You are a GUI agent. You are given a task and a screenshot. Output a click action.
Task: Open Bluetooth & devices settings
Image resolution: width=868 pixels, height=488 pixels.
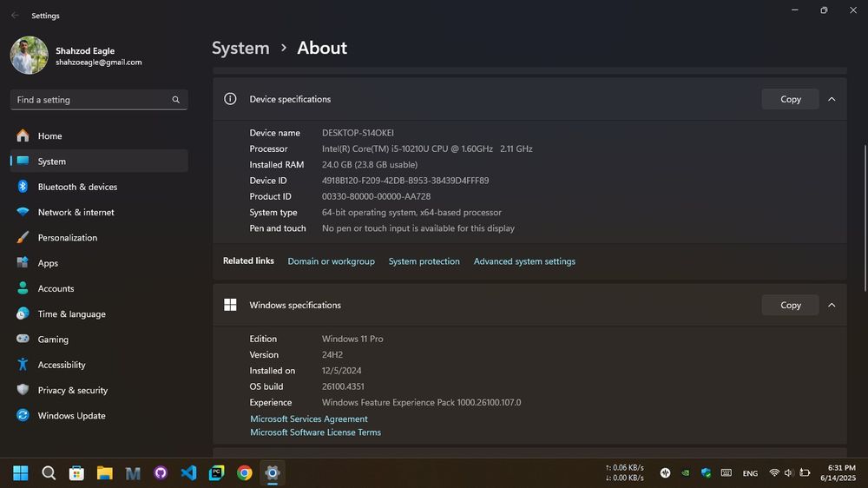point(99,187)
